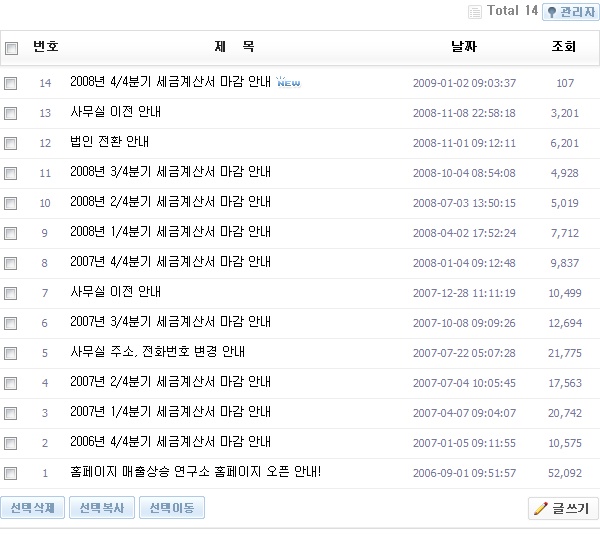This screenshot has height=554, width=600.
Task: Check the box for post number 14
Action: (11, 84)
